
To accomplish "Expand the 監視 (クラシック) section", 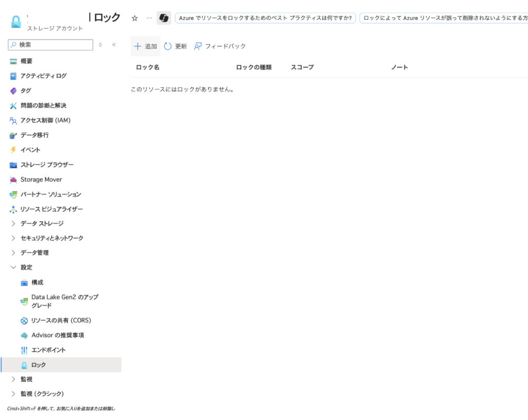I will pos(13,394).
